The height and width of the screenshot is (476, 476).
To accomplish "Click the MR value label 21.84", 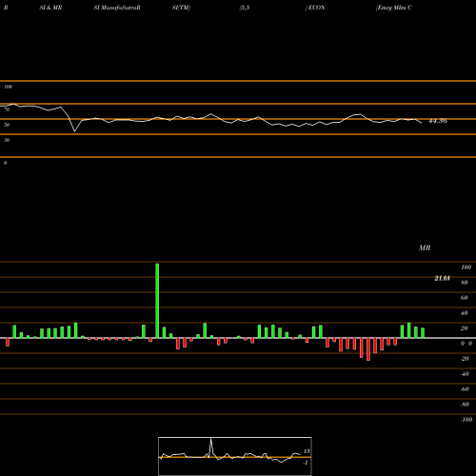I will click(x=443, y=278).
